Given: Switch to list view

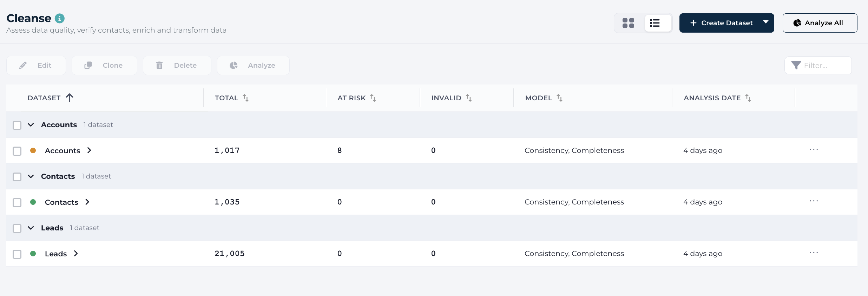Looking at the screenshot, I should point(655,23).
